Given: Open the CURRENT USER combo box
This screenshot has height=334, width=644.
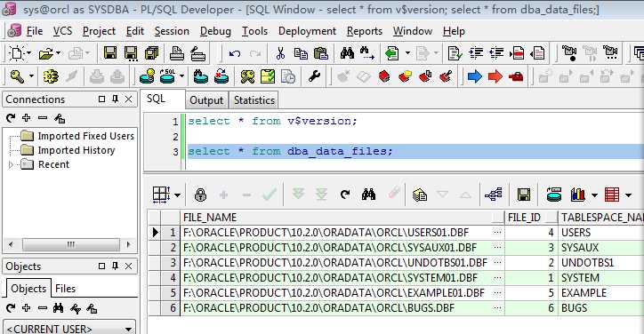Looking at the screenshot, I should tap(69, 329).
